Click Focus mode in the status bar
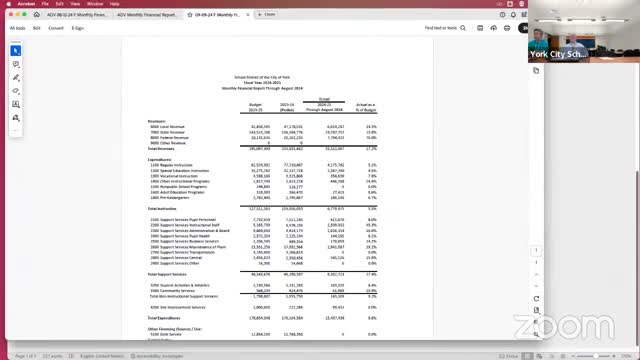Viewport: 640px width, 360px height. (x=508, y=356)
